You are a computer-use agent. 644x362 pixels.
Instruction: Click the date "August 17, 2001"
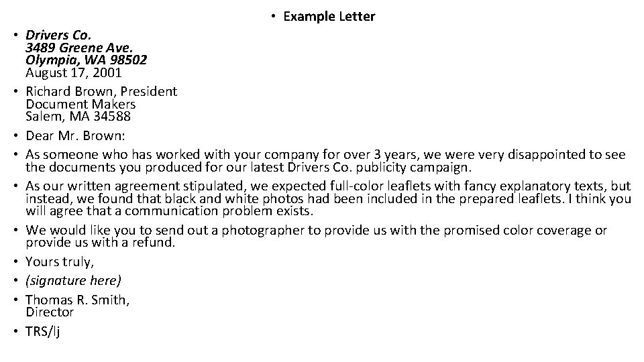pos(74,72)
